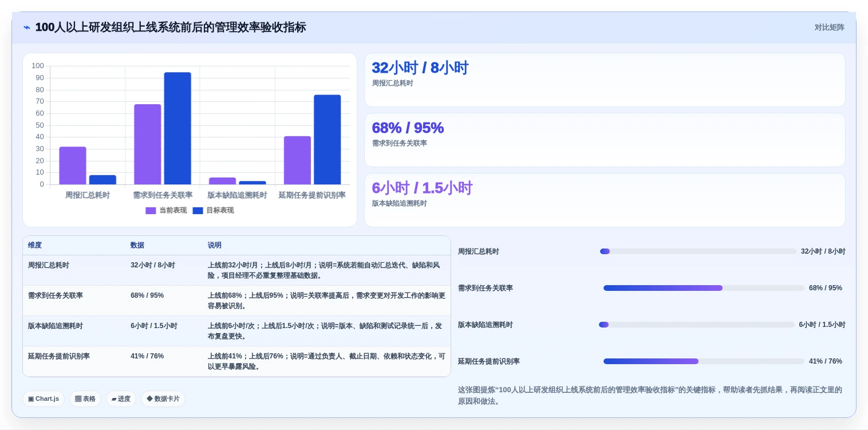Click the 周报汇总耗时 progress bar
Screen dimensions: 868x430
pos(698,251)
